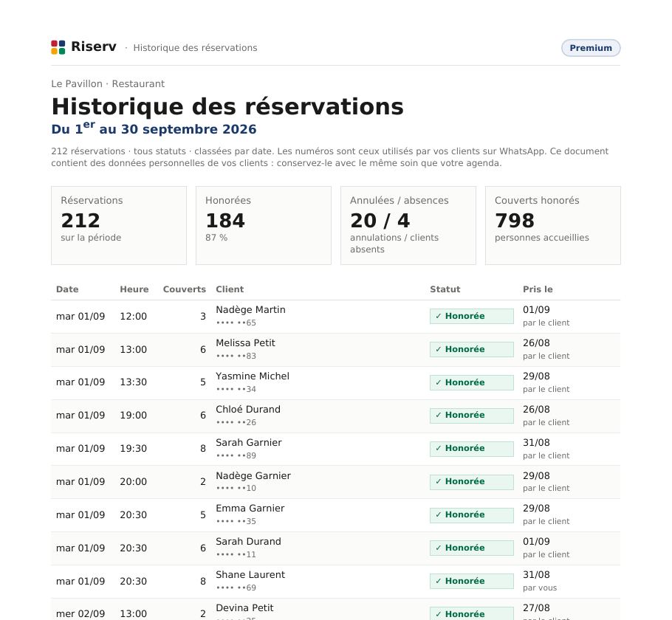This screenshot has height=620, width=672.
Task: Click the Statut column header
Action: click(x=445, y=289)
